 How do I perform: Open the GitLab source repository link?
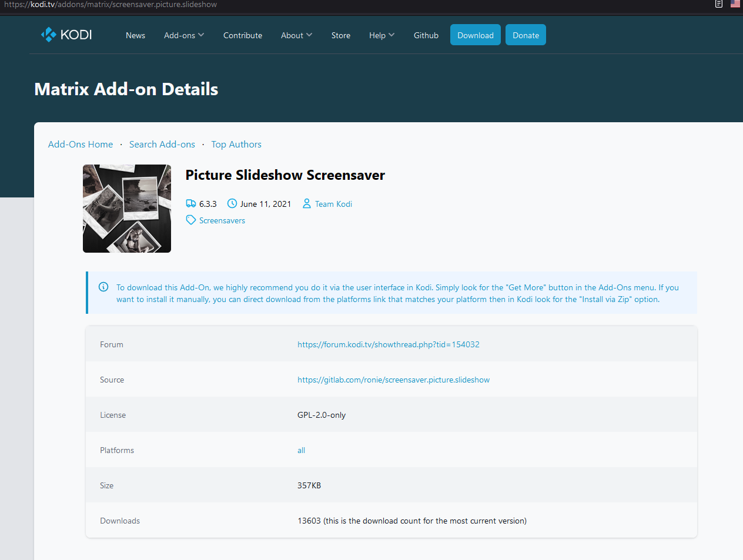click(x=393, y=380)
